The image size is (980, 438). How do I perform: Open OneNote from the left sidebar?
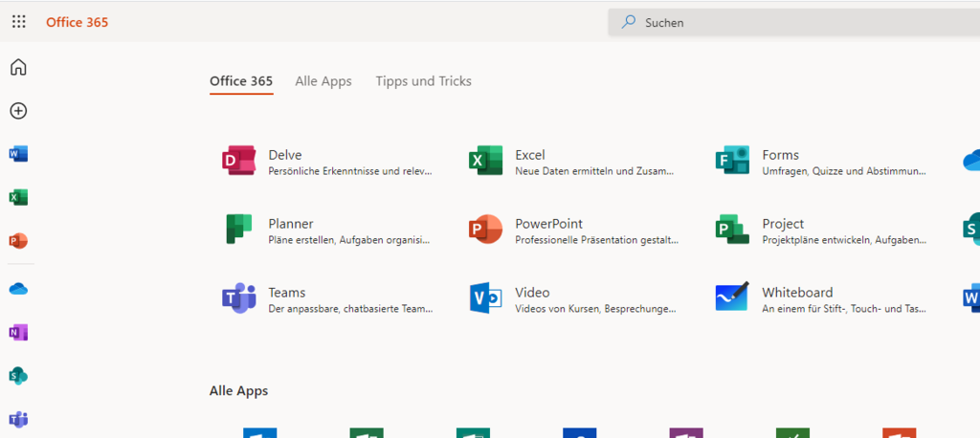coord(19,333)
